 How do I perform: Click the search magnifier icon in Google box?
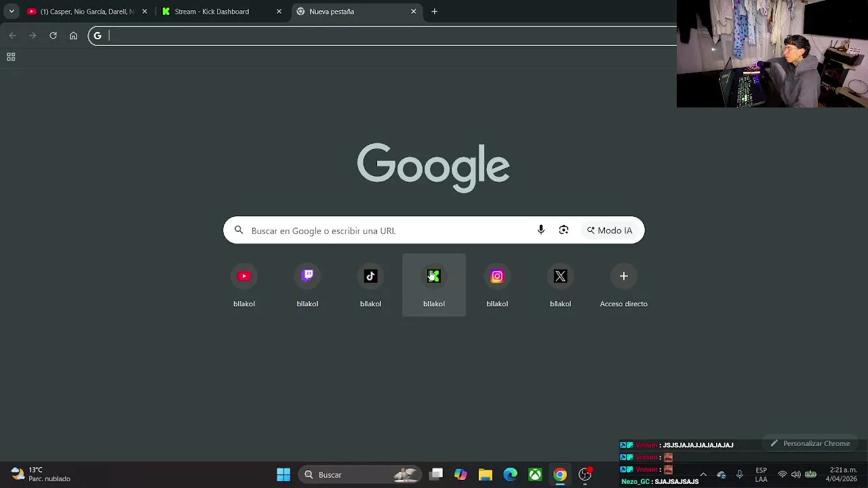click(x=239, y=230)
